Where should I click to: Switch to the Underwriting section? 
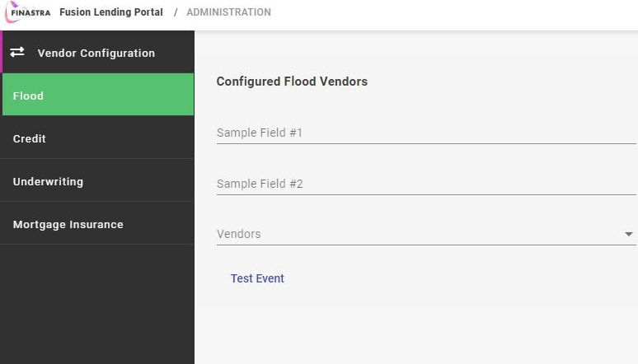pyautogui.click(x=97, y=182)
